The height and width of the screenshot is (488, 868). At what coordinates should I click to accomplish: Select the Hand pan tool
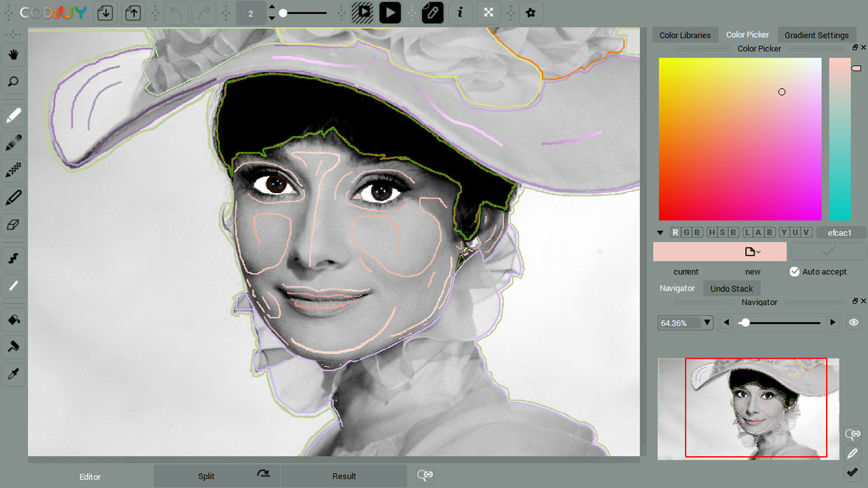[14, 54]
